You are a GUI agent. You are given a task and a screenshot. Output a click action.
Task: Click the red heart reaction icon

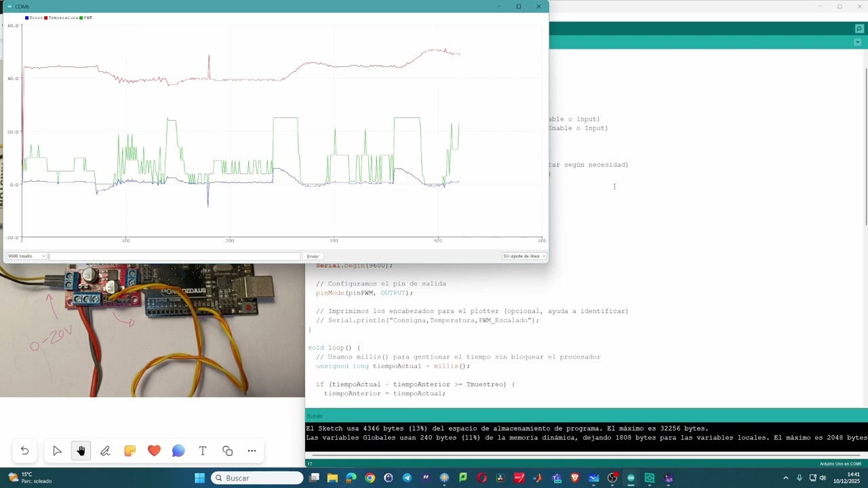154,451
